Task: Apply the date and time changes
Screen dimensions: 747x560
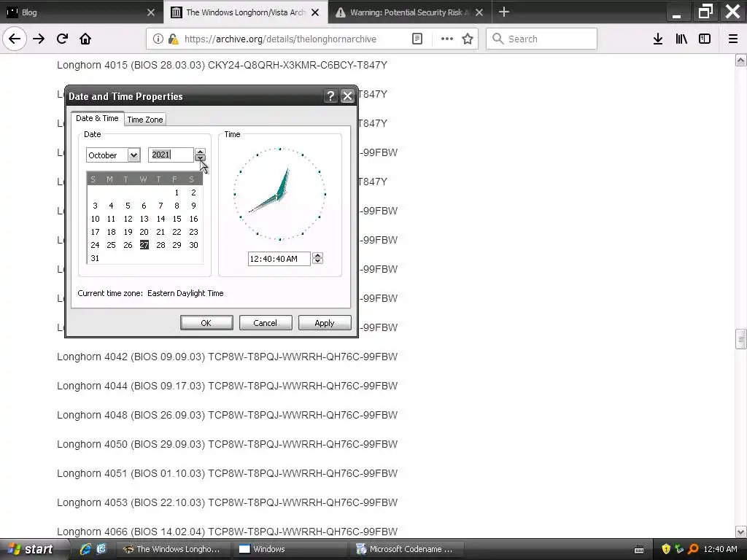Action: [x=325, y=323]
